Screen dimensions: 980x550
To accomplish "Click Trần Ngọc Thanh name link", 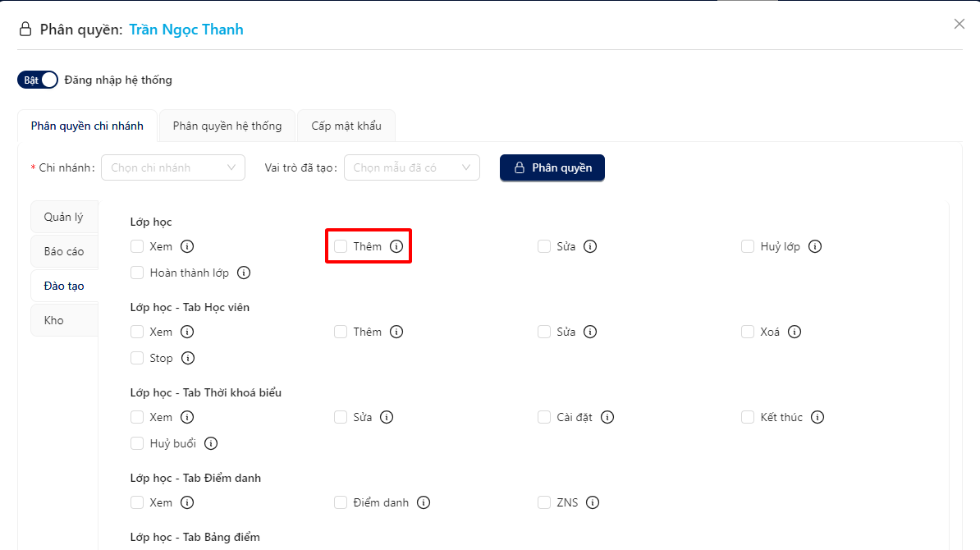I will click(x=186, y=30).
